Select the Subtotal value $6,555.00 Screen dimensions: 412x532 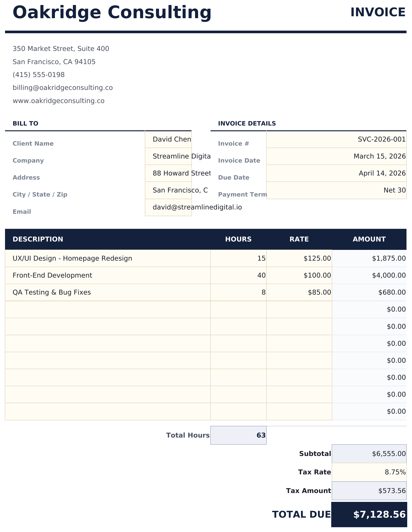(369, 454)
